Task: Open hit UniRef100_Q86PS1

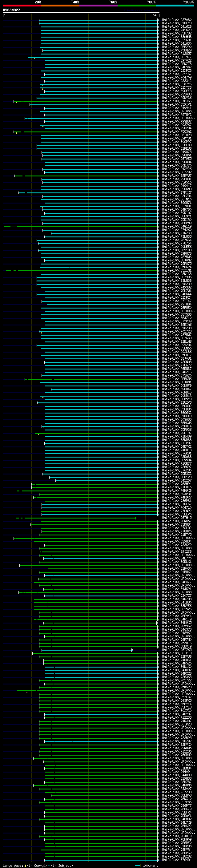Action: pos(177,501)
